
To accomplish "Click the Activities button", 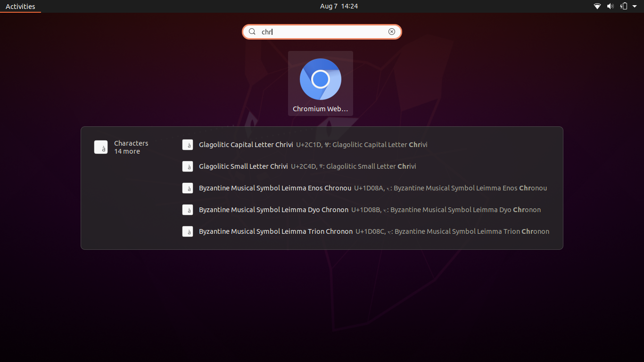I will click(x=20, y=6).
